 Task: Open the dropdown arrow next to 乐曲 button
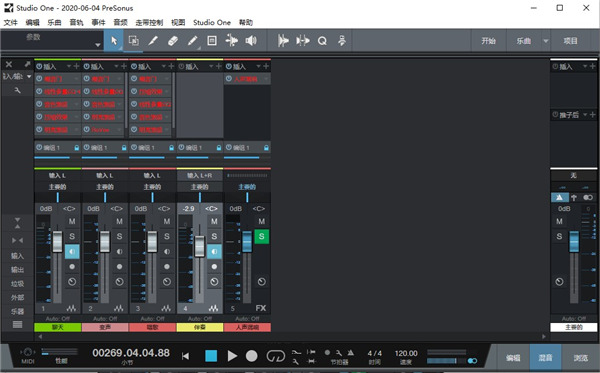click(x=546, y=41)
